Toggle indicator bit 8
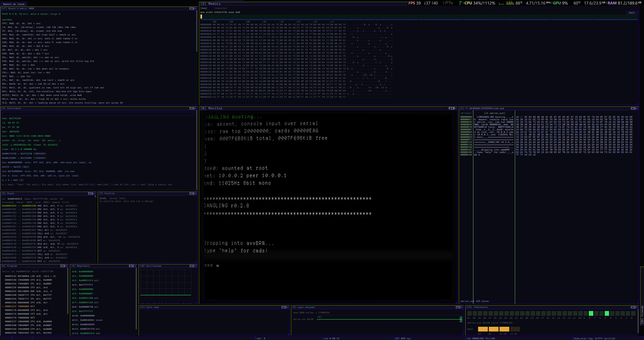The image size is (644, 340). tap(591, 314)
